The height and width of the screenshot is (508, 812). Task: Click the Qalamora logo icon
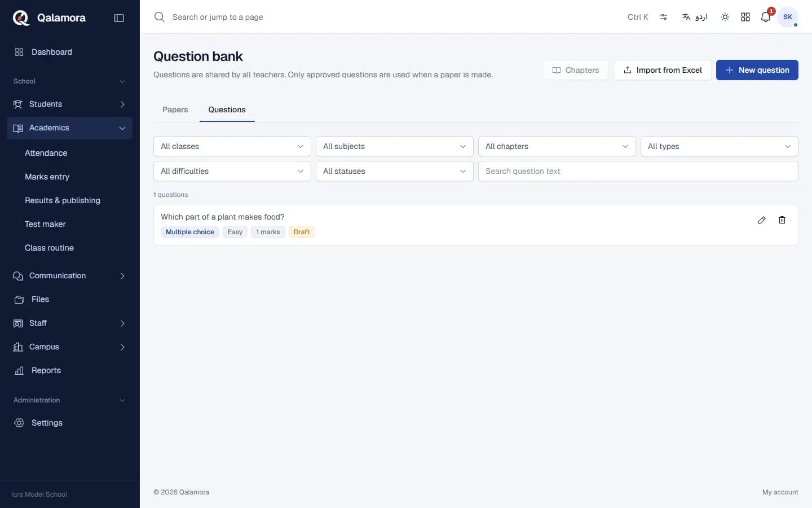click(21, 17)
